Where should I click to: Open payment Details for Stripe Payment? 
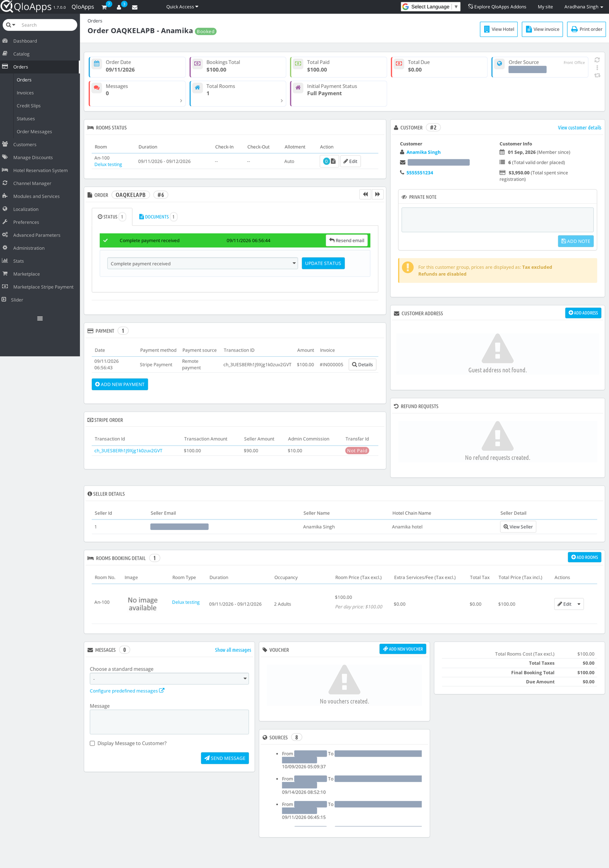(362, 365)
